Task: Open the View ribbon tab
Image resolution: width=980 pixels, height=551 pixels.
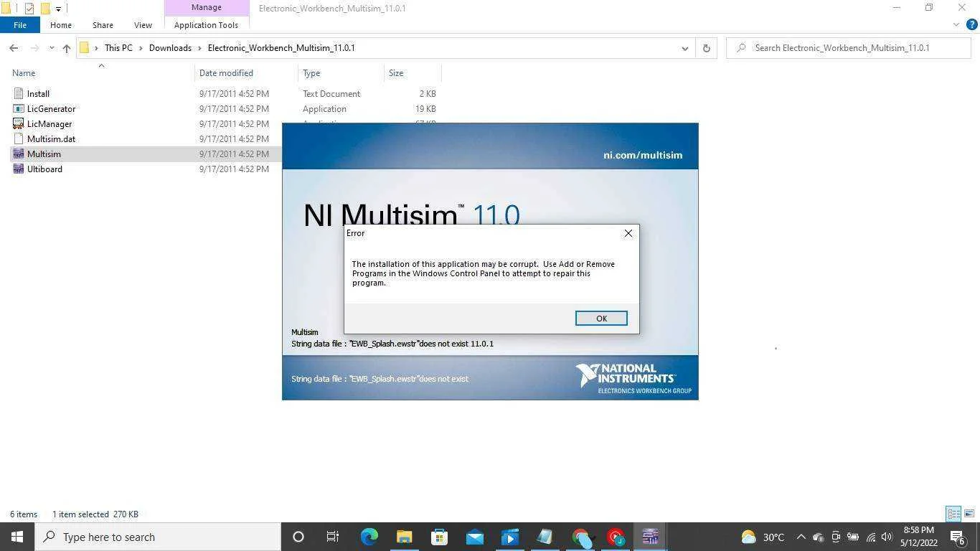Action: click(143, 25)
